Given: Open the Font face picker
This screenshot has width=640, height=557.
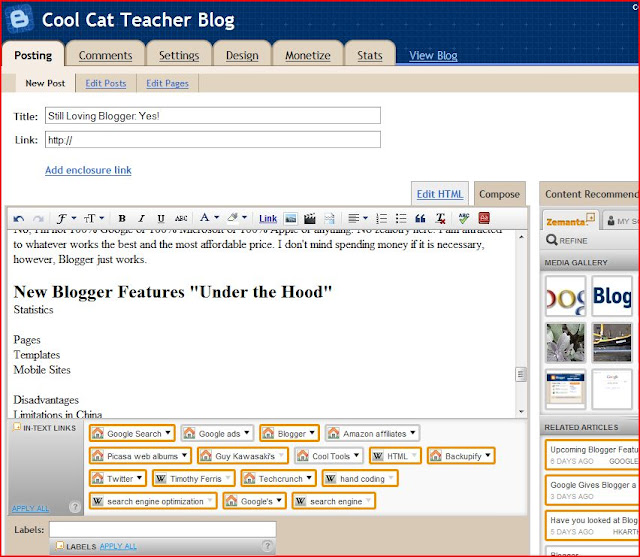Looking at the screenshot, I should (x=66, y=219).
